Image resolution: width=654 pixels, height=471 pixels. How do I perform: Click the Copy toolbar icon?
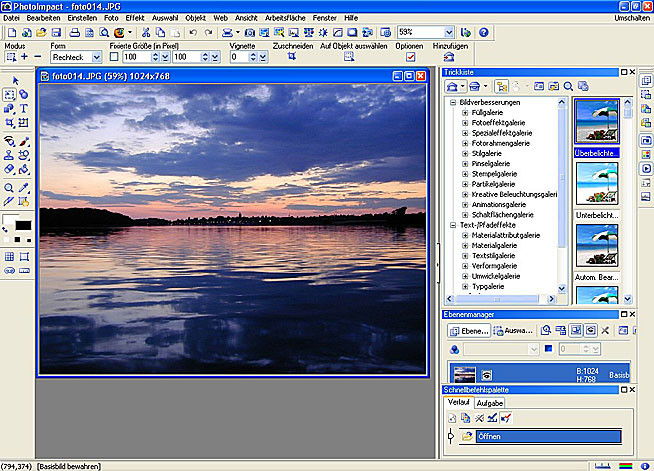click(160, 33)
